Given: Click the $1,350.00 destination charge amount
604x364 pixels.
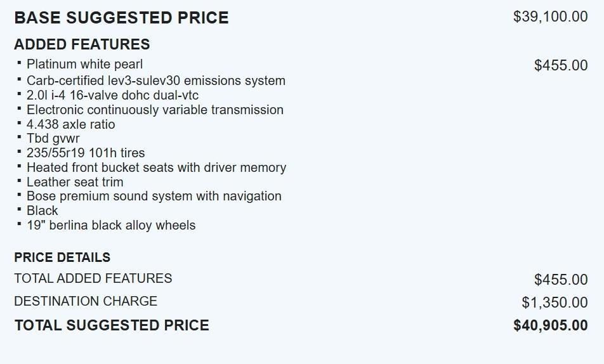Looking at the screenshot, I should pyautogui.click(x=555, y=302).
